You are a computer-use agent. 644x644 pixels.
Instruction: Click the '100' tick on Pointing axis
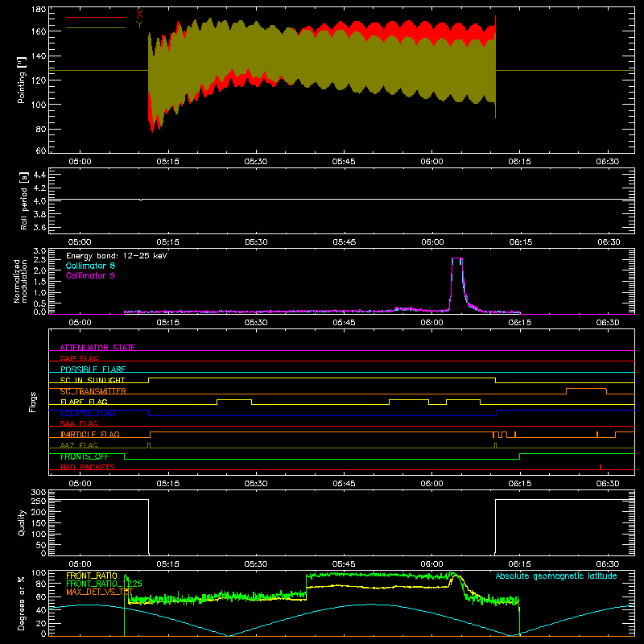(39, 105)
